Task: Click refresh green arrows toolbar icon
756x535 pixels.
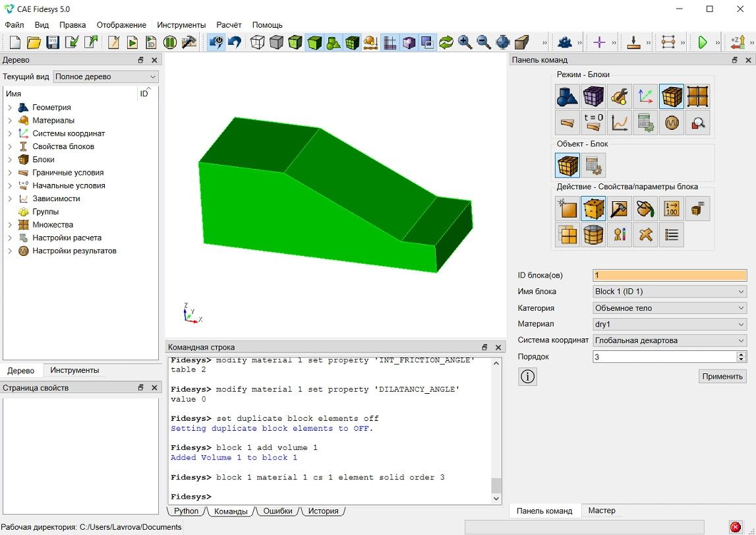Action: point(446,42)
